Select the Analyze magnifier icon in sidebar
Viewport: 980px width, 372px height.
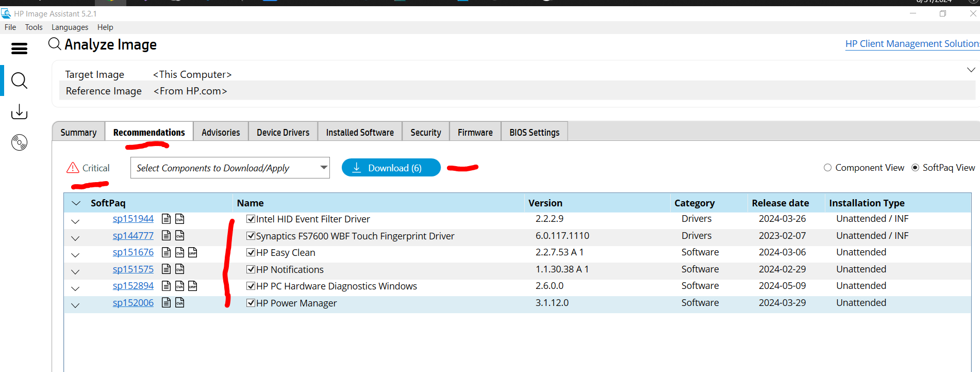coord(19,80)
